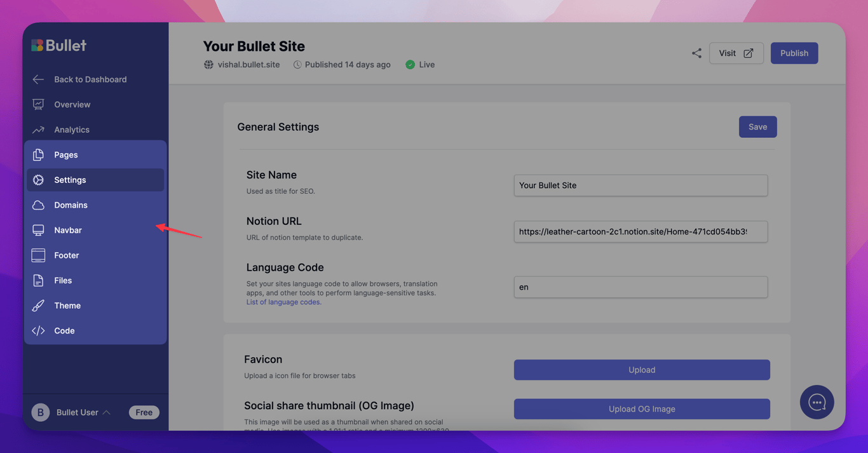Click the clock icon by Published
This screenshot has width=868, height=453.
coord(297,65)
